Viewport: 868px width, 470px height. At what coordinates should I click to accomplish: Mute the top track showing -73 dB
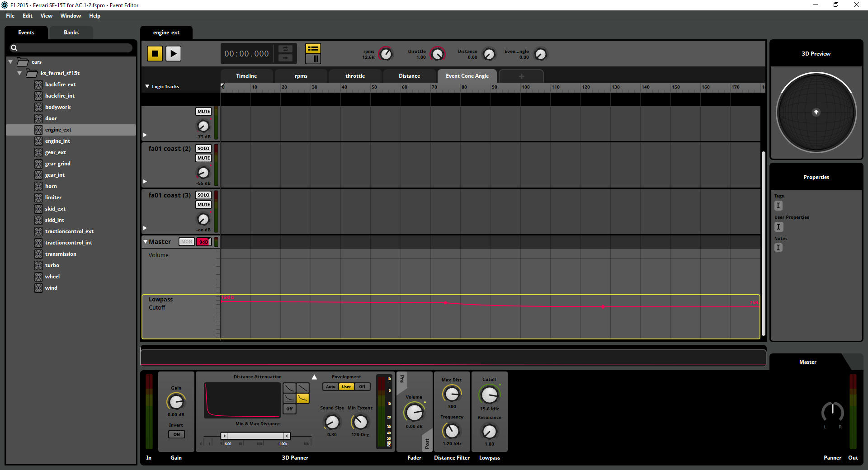(203, 112)
